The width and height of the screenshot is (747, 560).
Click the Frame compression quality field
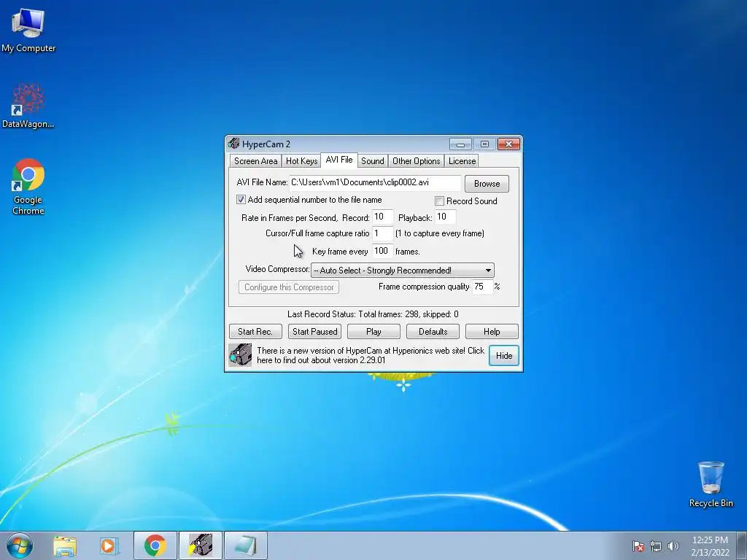482,287
